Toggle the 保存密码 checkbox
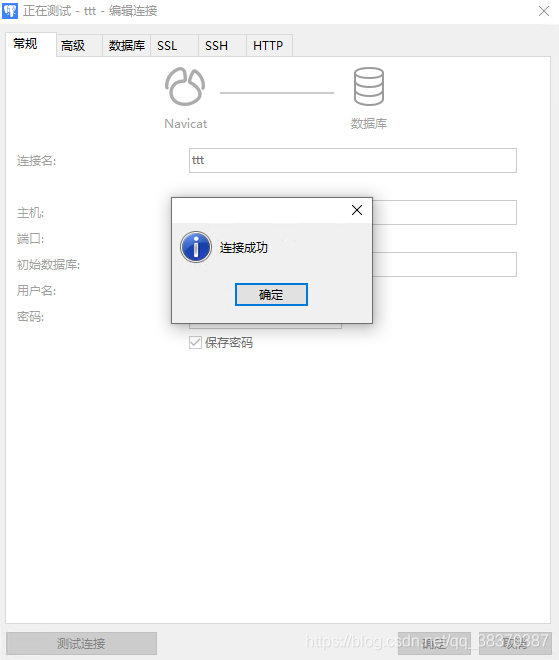Viewport: 559px width, 660px height. click(195, 343)
